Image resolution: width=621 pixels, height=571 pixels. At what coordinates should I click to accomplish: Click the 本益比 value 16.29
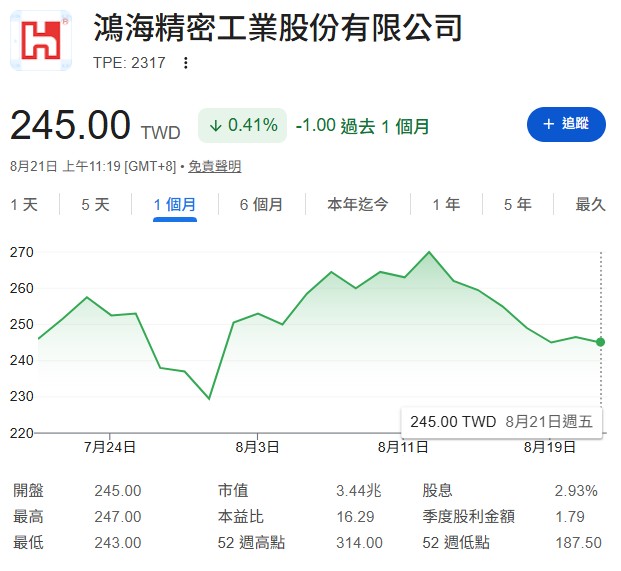click(355, 517)
